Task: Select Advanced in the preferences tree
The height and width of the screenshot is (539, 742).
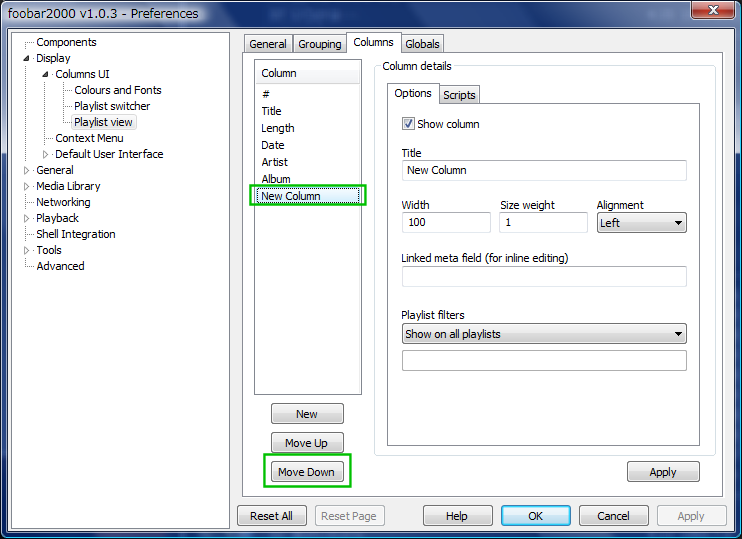Action: pos(61,266)
